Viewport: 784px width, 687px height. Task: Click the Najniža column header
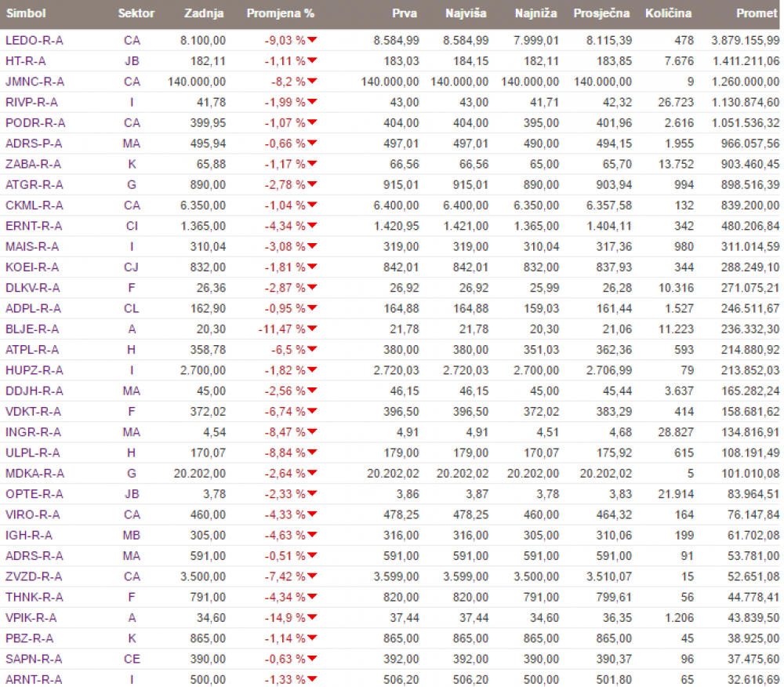tap(535, 13)
